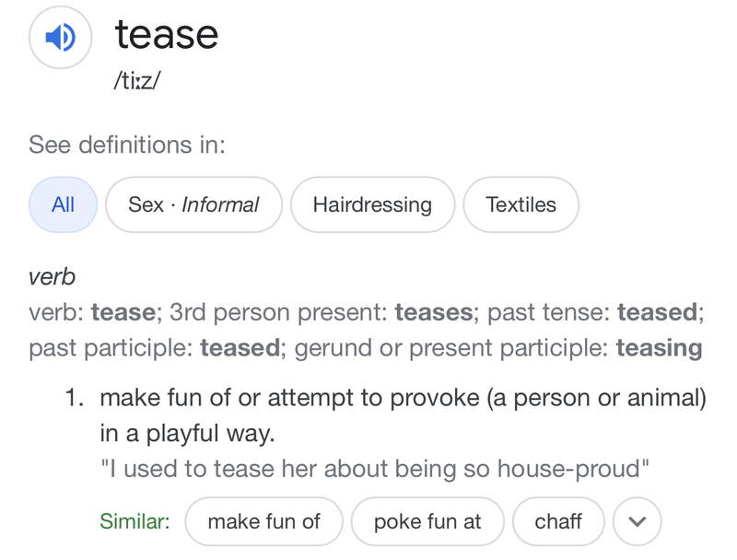Expand more similar words with the chevron
Viewport: 737px width, 560px height.
pos(637,521)
